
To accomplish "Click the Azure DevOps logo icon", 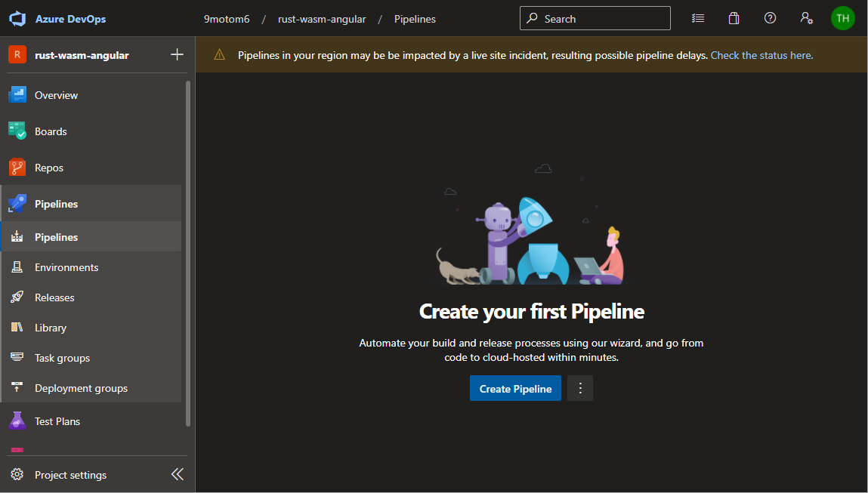I will [17, 19].
